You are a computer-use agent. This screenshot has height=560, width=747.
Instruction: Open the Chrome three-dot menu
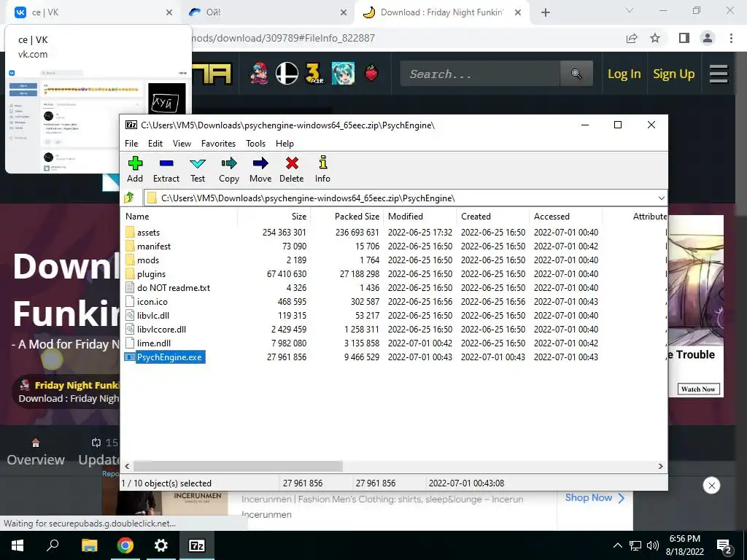(x=731, y=38)
